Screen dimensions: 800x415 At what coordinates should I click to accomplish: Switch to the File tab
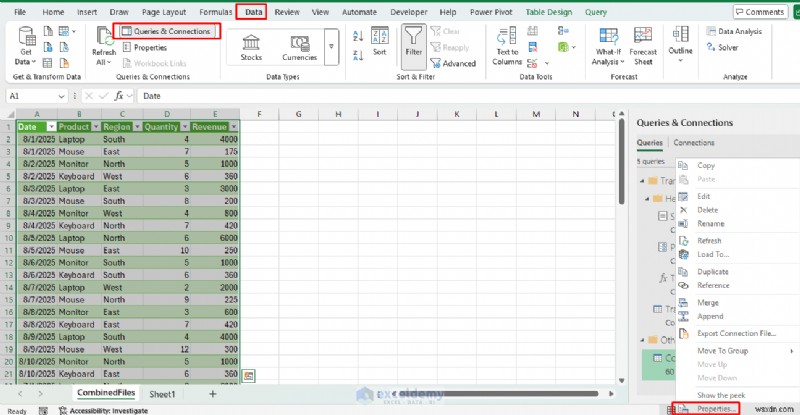(20, 12)
